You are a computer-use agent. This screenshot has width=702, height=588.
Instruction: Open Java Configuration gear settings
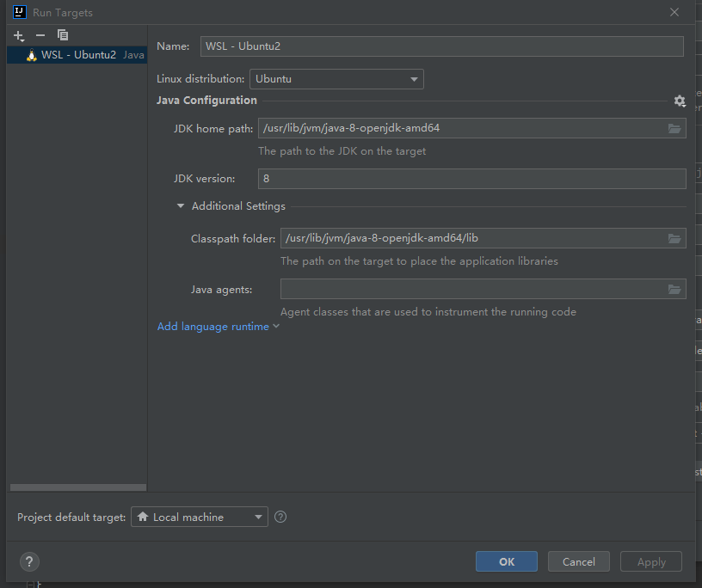pyautogui.click(x=680, y=101)
